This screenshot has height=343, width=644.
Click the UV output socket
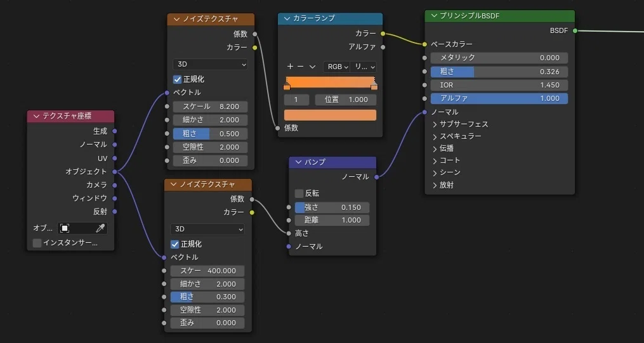click(x=115, y=158)
